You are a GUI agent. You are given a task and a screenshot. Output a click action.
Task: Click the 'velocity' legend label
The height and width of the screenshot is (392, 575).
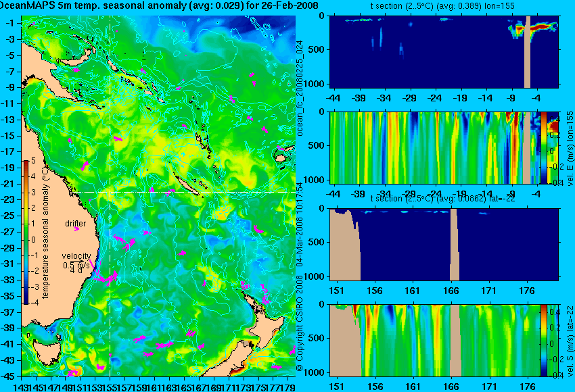pos(76,256)
